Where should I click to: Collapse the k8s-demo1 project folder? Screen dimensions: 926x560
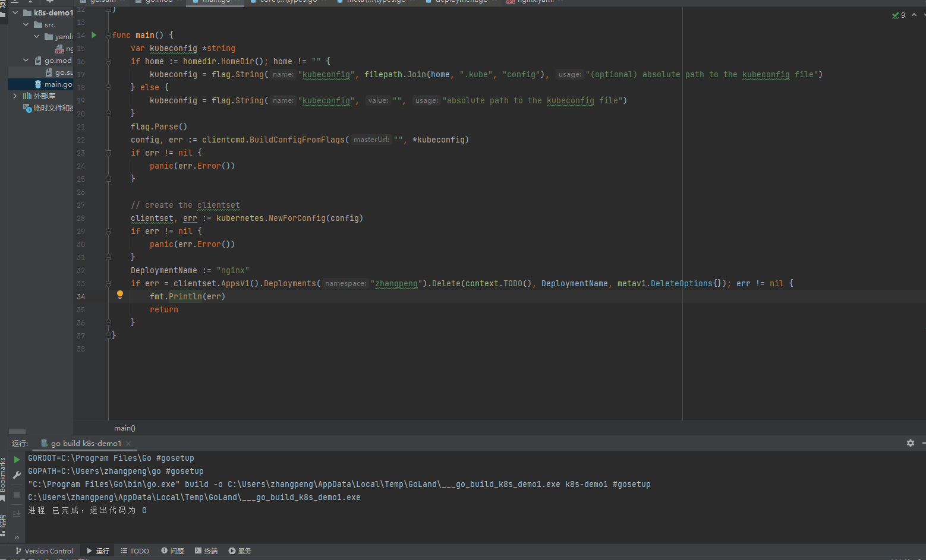click(x=15, y=12)
